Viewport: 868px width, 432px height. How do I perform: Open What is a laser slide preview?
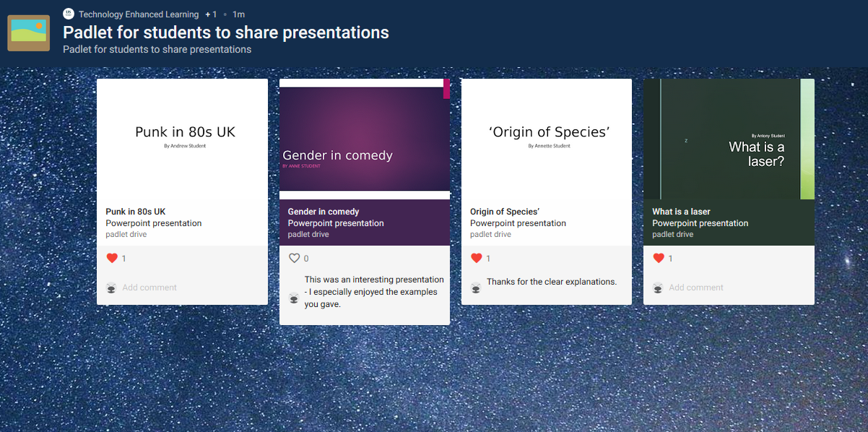coord(729,138)
